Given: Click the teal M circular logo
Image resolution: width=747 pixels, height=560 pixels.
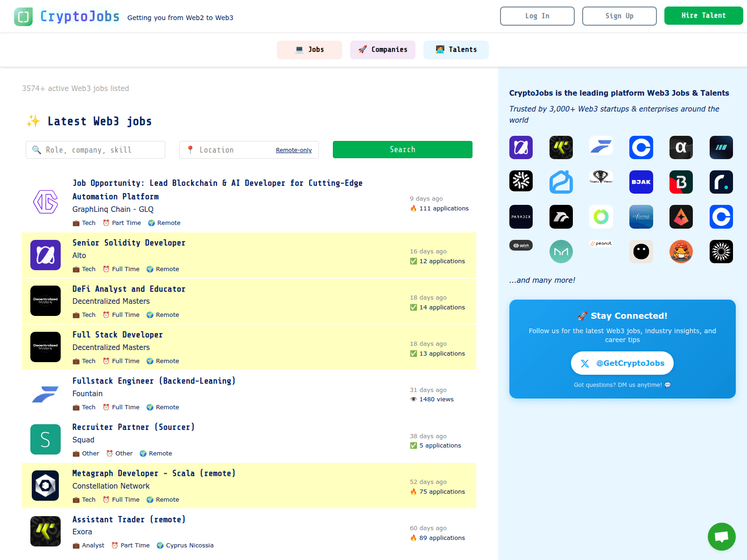Looking at the screenshot, I should (x=561, y=252).
